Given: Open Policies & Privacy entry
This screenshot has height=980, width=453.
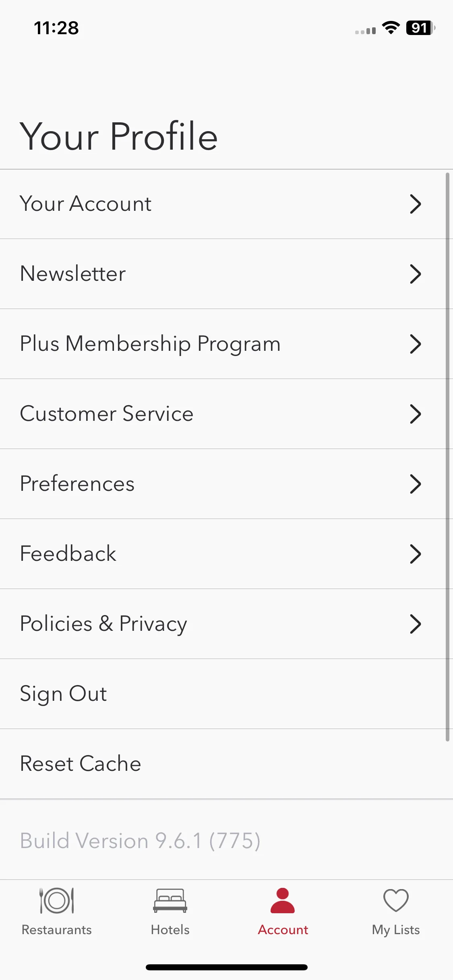Looking at the screenshot, I should click(x=226, y=624).
